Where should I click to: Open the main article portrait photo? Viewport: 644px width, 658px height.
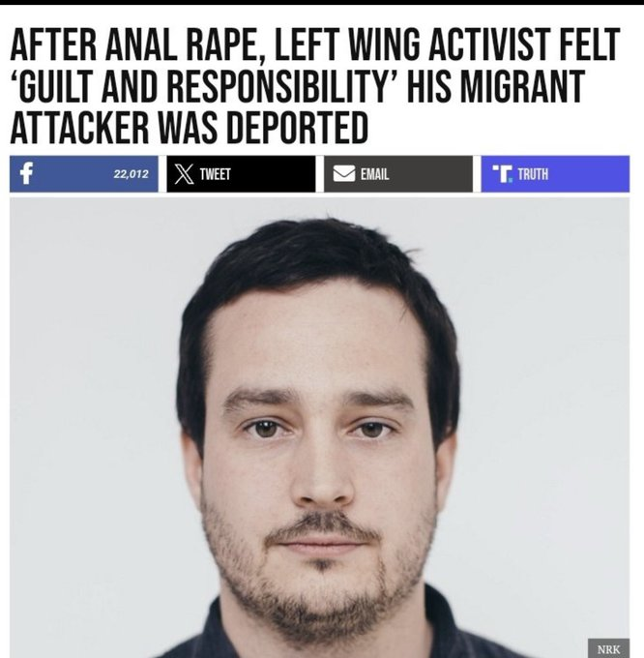pos(319,427)
